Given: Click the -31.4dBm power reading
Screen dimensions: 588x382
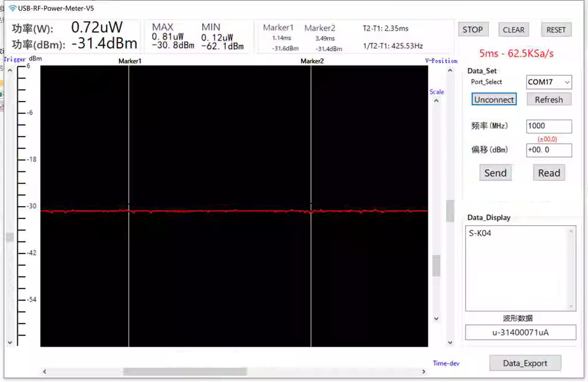Looking at the screenshot, I should 105,44.
